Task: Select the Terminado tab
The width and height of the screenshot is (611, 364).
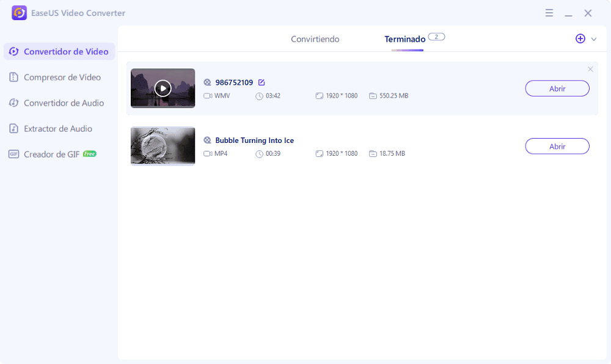Action: pyautogui.click(x=405, y=39)
